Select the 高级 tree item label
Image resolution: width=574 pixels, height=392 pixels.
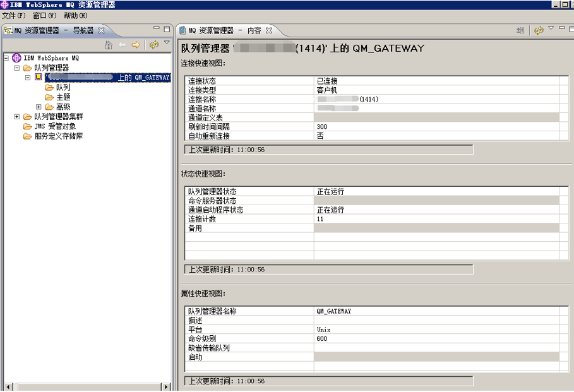click(63, 107)
